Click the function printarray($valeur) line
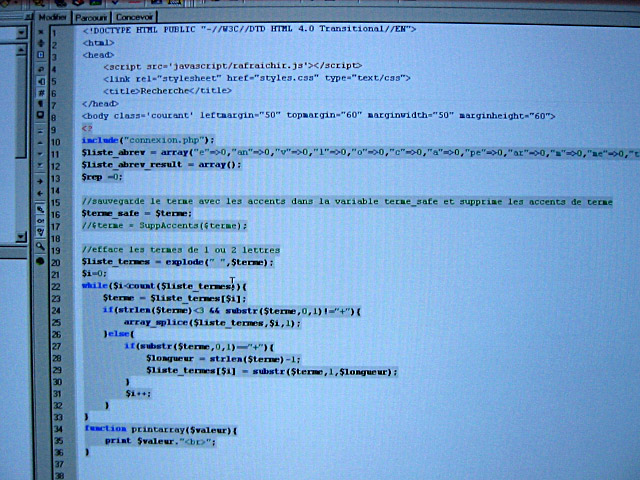The height and width of the screenshot is (480, 640). tap(161, 429)
